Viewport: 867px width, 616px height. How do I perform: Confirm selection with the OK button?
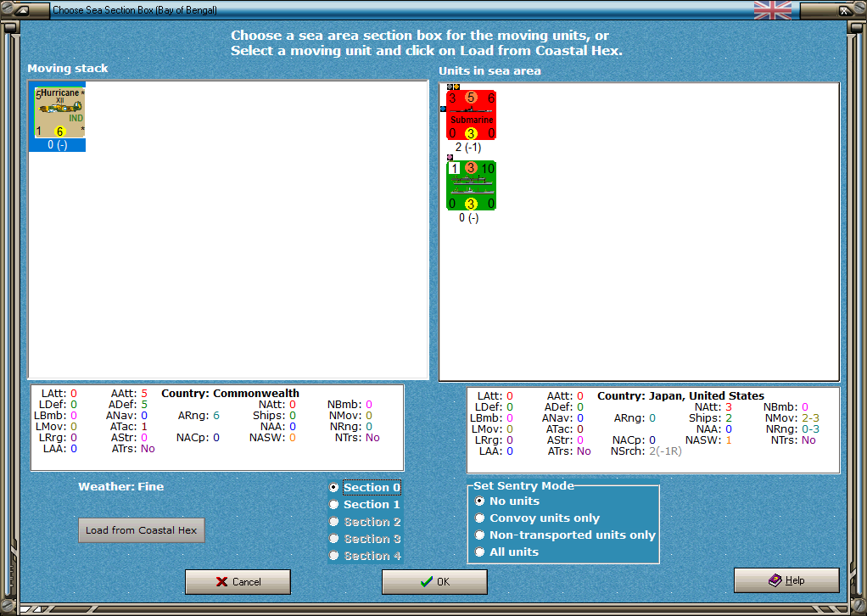point(434,582)
